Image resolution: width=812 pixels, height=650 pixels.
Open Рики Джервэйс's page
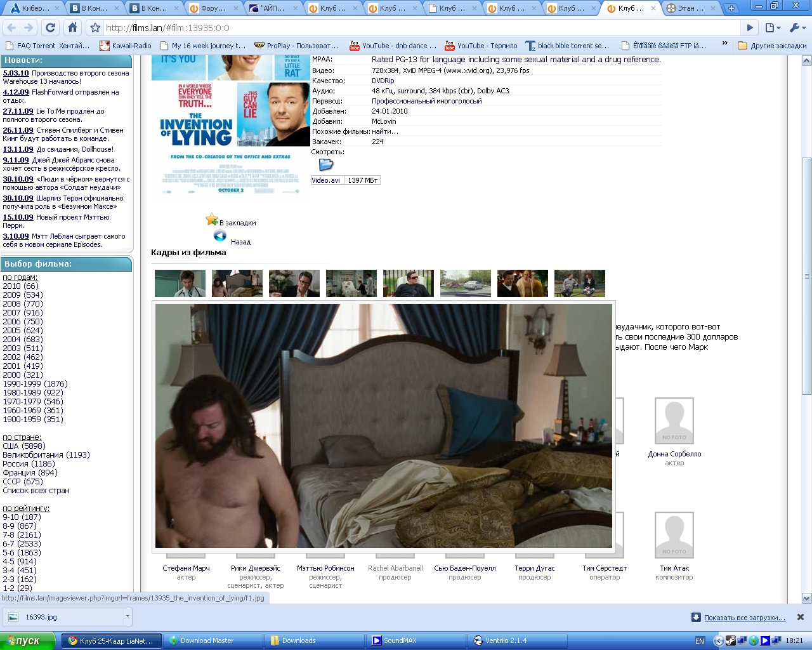pyautogui.click(x=256, y=568)
